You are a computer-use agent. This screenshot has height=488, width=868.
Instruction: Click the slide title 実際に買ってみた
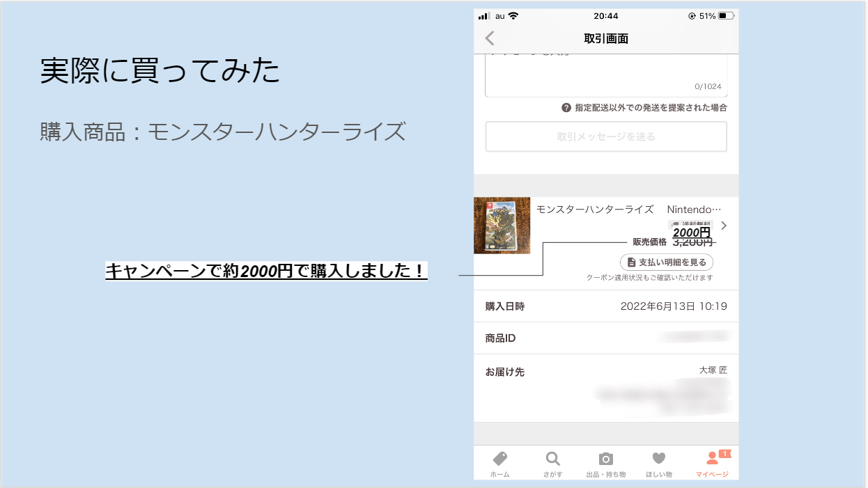click(160, 71)
